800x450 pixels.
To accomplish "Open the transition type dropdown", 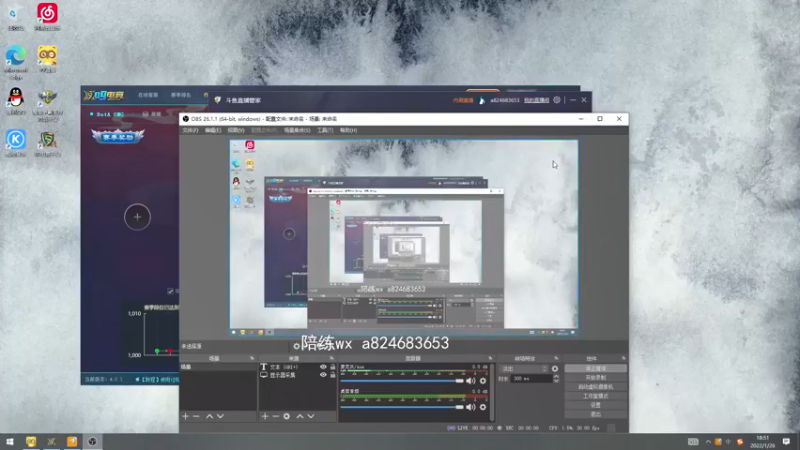I will pyautogui.click(x=524, y=368).
